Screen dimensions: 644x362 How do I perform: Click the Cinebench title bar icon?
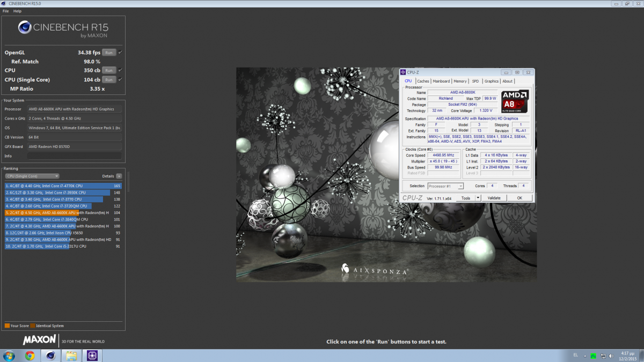[x=4, y=3]
